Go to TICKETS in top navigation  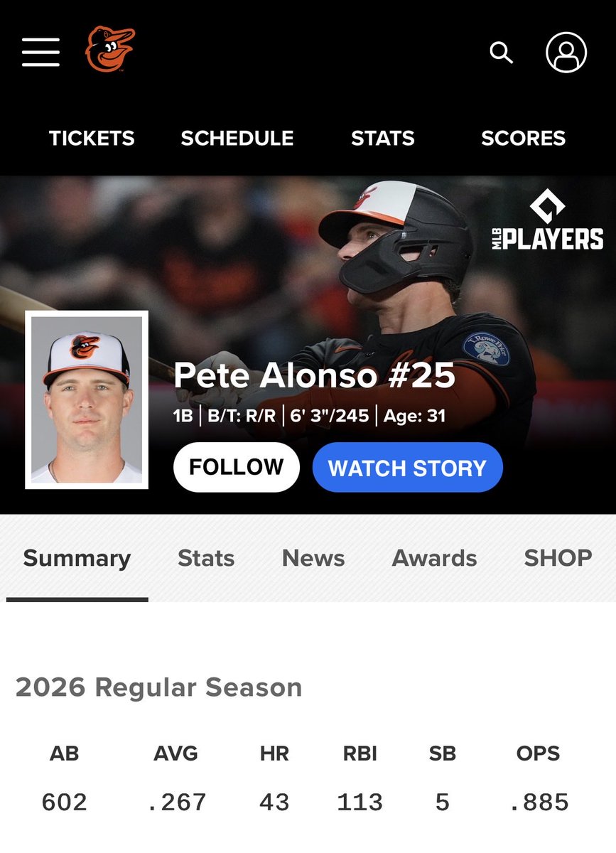(92, 138)
